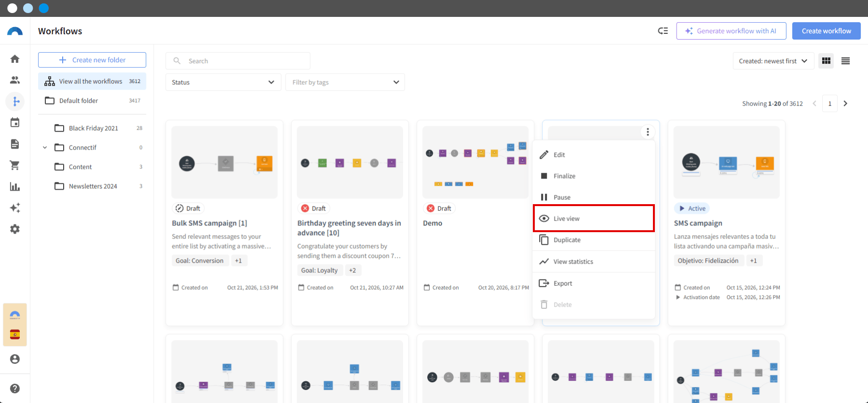The width and height of the screenshot is (868, 403).
Task: Select the Workflows branch icon in sidebar
Action: (15, 101)
